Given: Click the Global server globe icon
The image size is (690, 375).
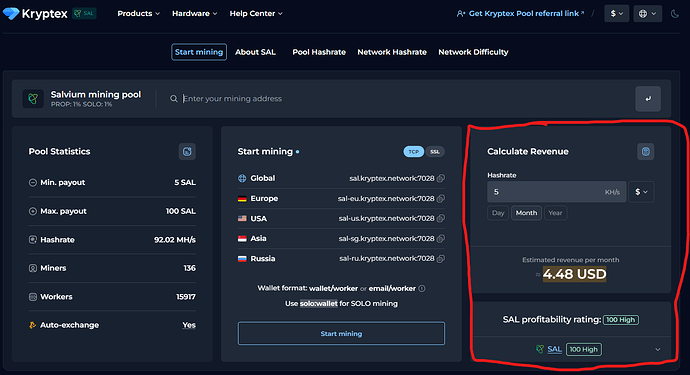Looking at the screenshot, I should tap(242, 178).
